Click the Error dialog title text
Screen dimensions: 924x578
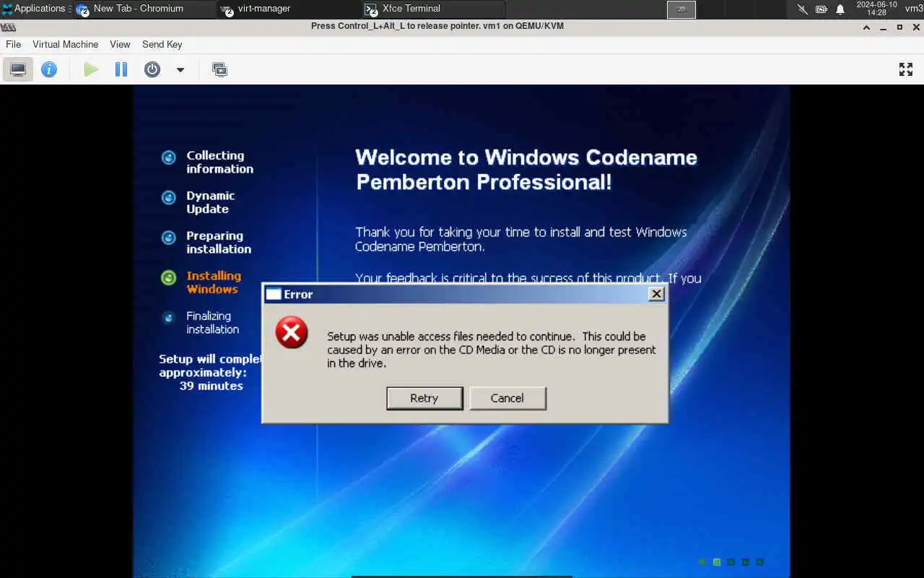pos(298,294)
